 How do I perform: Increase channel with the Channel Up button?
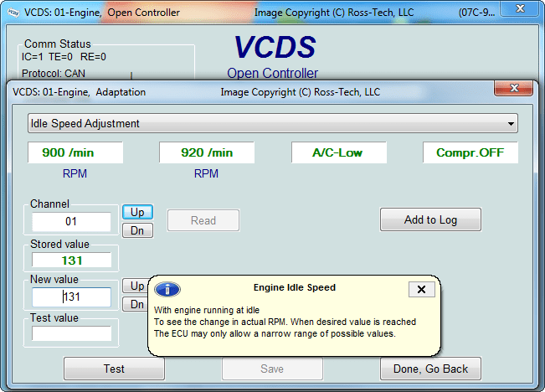[x=137, y=212]
